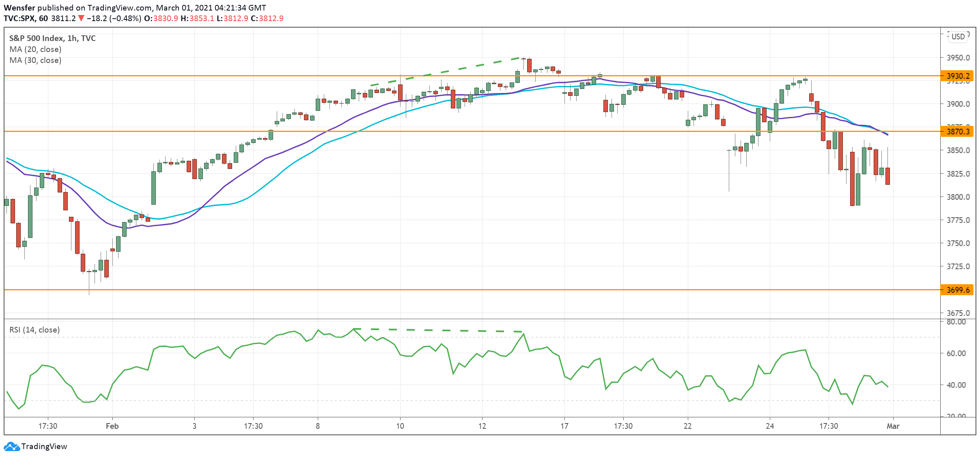Click the TVC:SPX, 60 symbol header
Viewport: 980px width, 458px height.
(26, 18)
